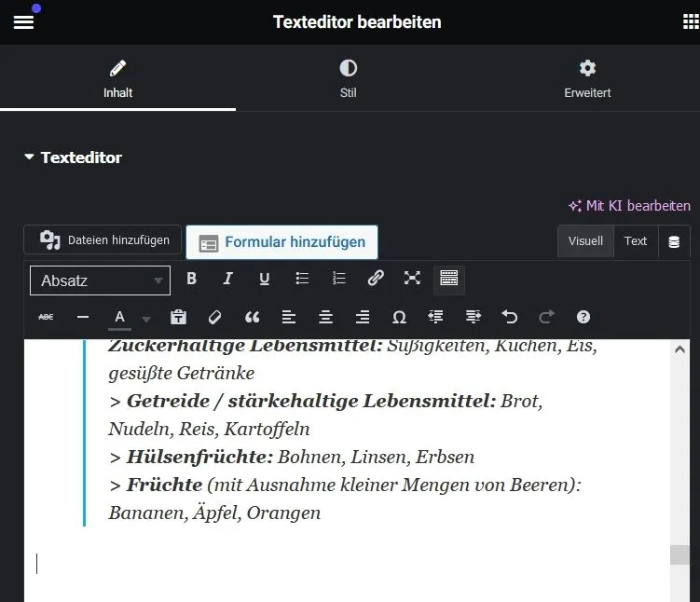Open the text color picker arrow
This screenshot has width=700, height=602.
click(146, 319)
